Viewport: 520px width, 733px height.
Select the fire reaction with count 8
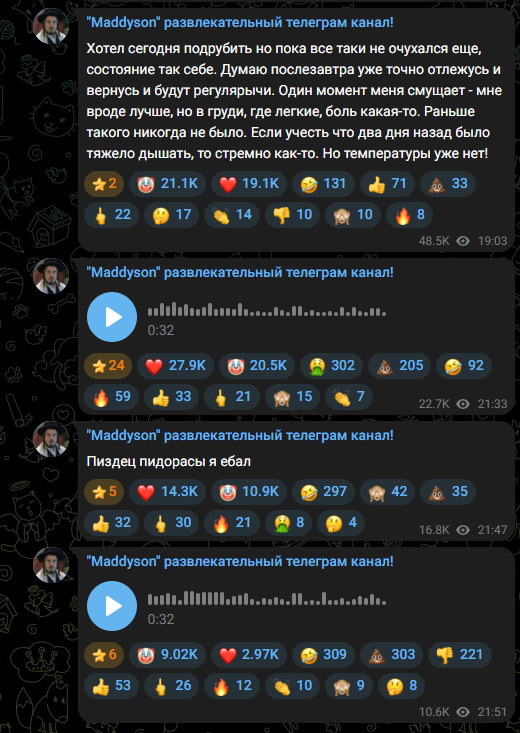409,215
